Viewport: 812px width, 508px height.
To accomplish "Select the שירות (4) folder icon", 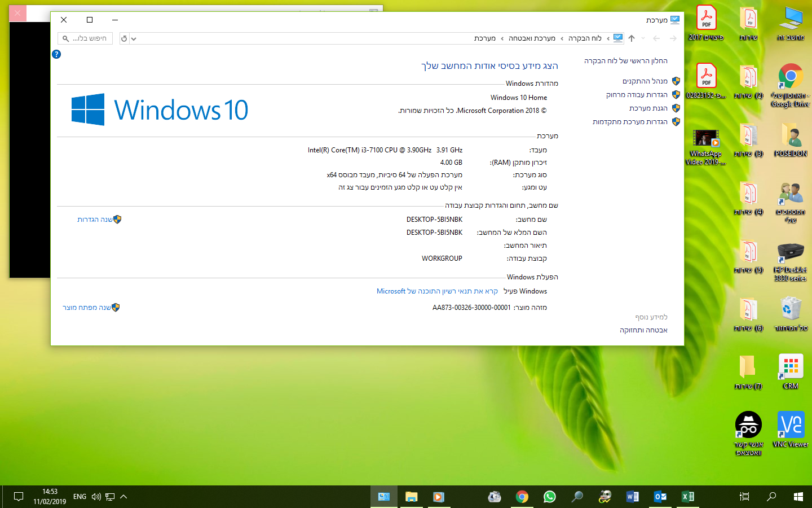I will click(x=748, y=199).
